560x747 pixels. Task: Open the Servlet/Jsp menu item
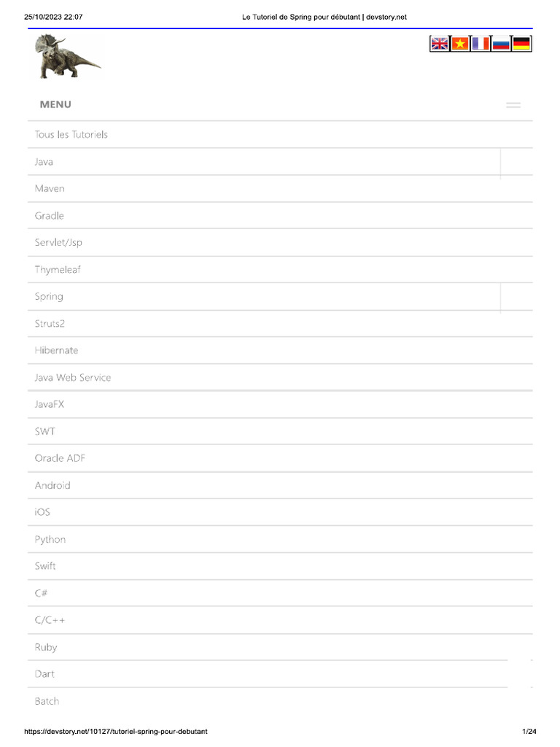click(280, 242)
